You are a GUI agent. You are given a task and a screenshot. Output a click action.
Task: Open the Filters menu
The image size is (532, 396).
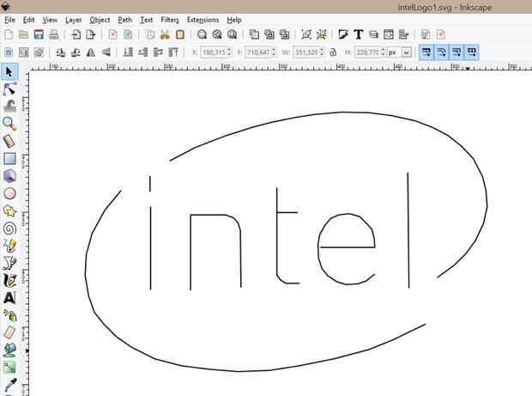[x=170, y=20]
